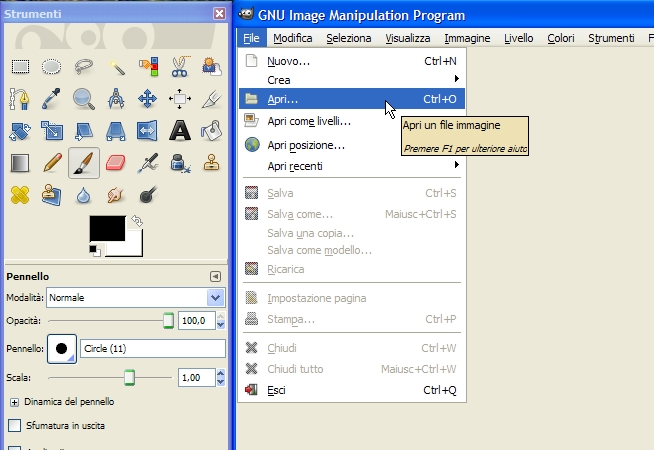The width and height of the screenshot is (654, 450).
Task: Select the Rotate tool
Action: tap(20, 131)
